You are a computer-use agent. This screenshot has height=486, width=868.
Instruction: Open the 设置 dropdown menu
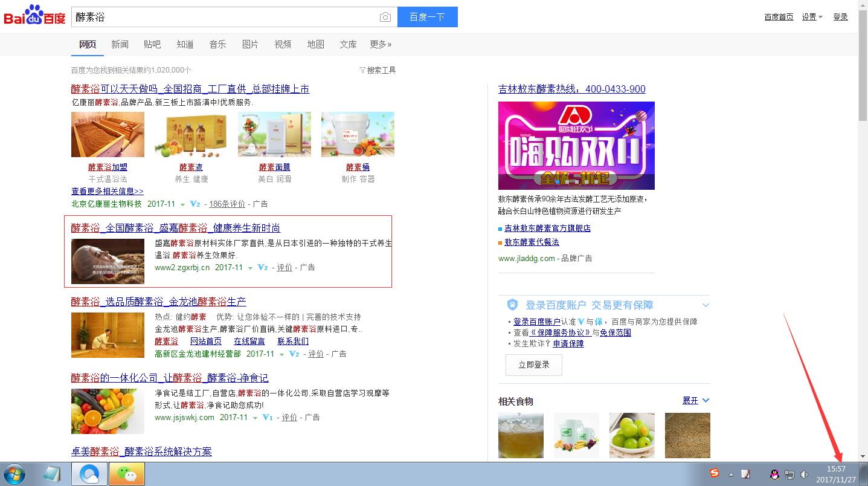812,17
